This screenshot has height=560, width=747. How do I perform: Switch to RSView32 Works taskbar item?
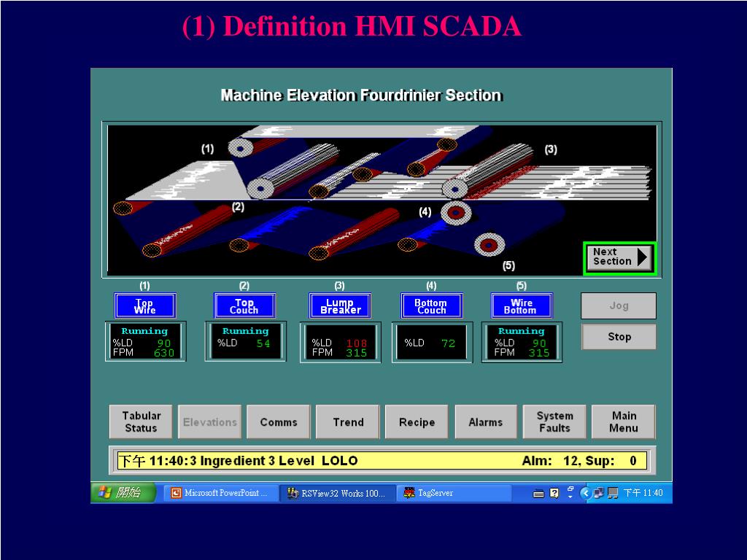point(337,493)
